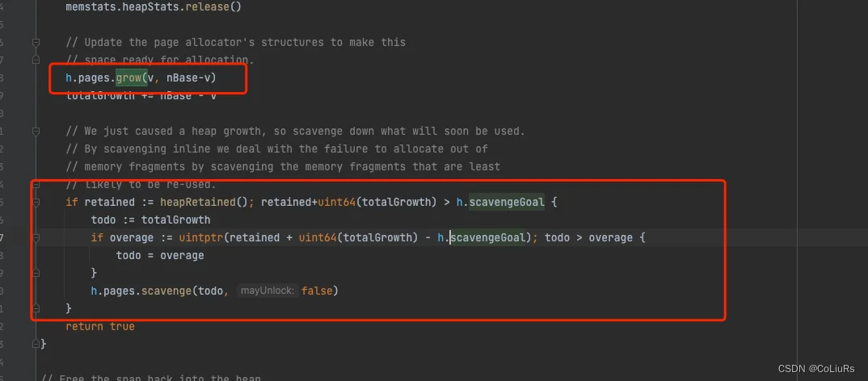The image size is (868, 381).
Task: Fold the "if retained := heapRetained()" block
Action: tap(36, 203)
